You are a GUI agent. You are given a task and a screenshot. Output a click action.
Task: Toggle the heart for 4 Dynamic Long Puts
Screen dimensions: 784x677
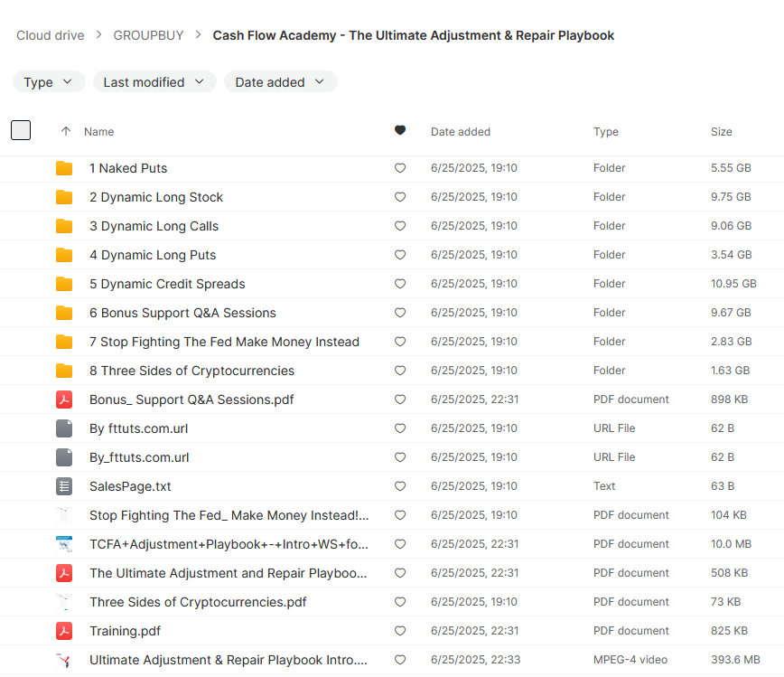click(x=400, y=255)
